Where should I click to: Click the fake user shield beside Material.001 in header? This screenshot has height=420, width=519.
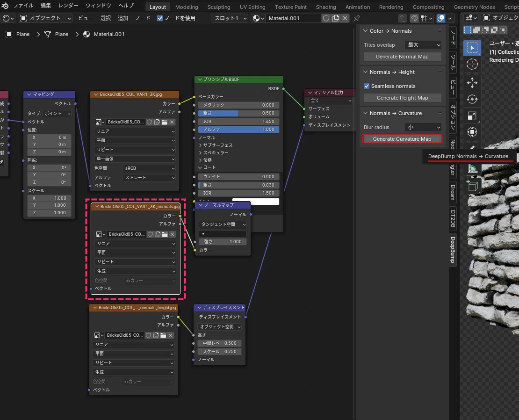pyautogui.click(x=326, y=18)
